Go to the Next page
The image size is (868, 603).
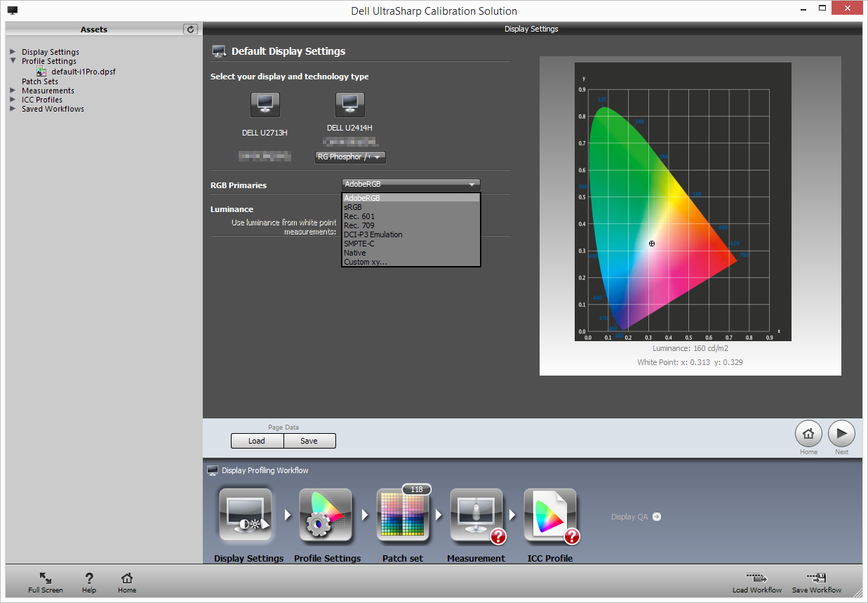[842, 434]
